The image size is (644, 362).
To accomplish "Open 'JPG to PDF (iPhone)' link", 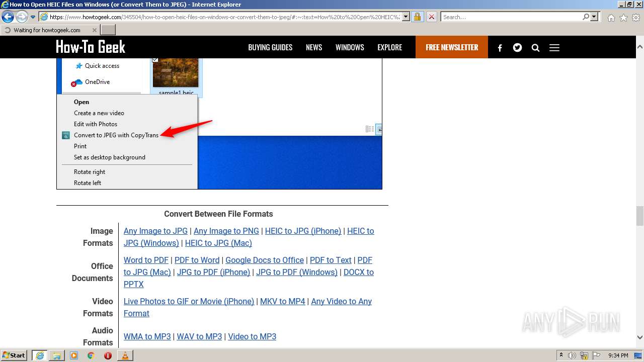I will (213, 272).
